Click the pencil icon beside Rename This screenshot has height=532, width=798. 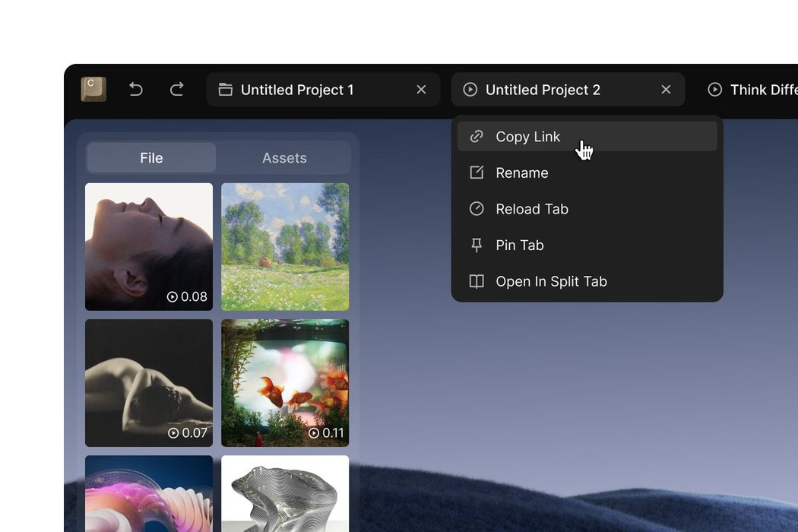pos(477,173)
